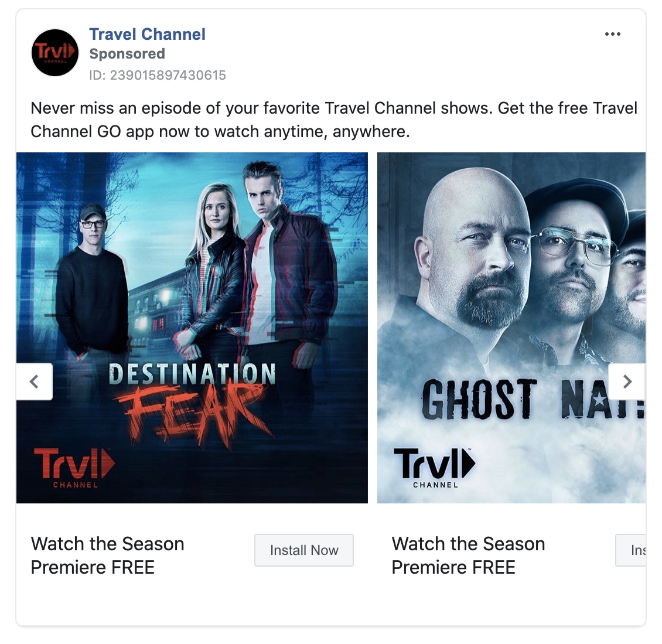The width and height of the screenshot is (662, 644).
Task: Click the ad description about Travel Channel GO app
Action: (333, 120)
